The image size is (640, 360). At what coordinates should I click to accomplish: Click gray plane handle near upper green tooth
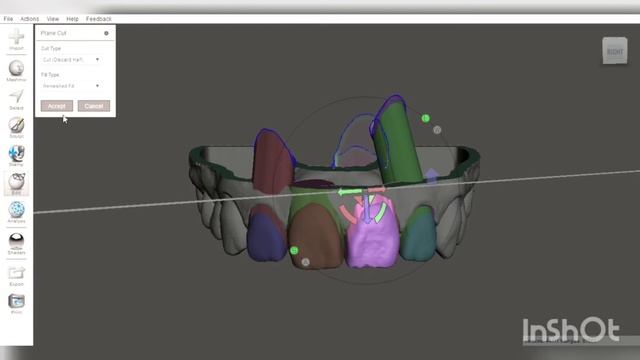tap(437, 130)
